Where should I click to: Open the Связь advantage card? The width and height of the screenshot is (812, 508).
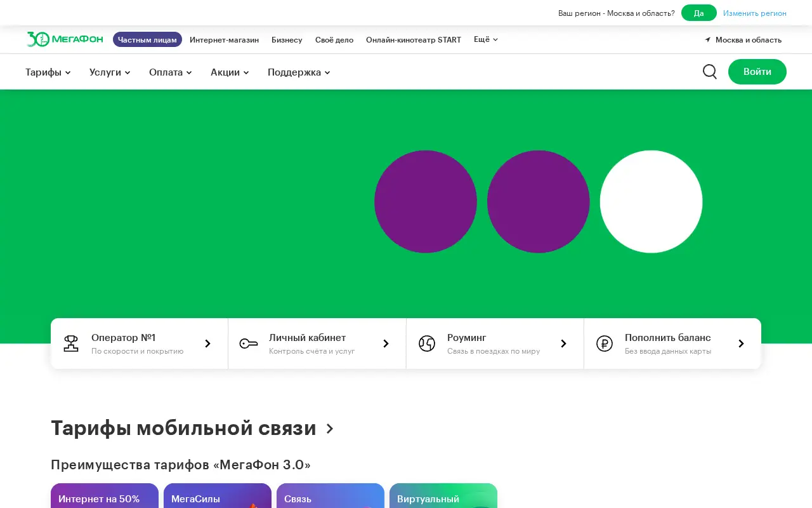pyautogui.click(x=331, y=496)
